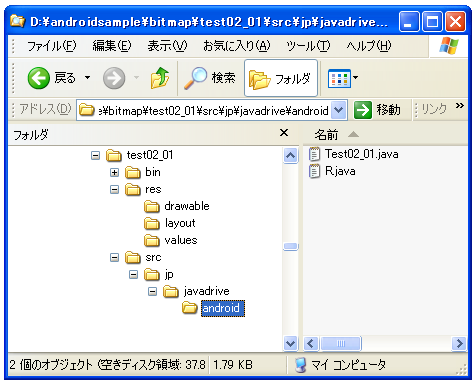Viewport: 475px width, 383px height.
Task: Collapse the test02_01 tree node
Action: (95, 155)
